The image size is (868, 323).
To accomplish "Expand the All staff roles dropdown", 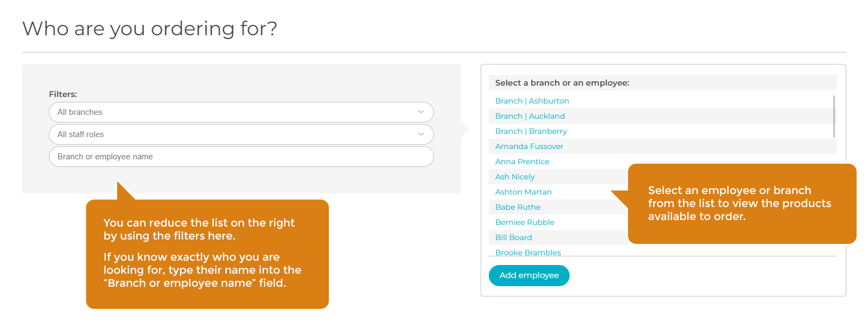I will (x=241, y=134).
